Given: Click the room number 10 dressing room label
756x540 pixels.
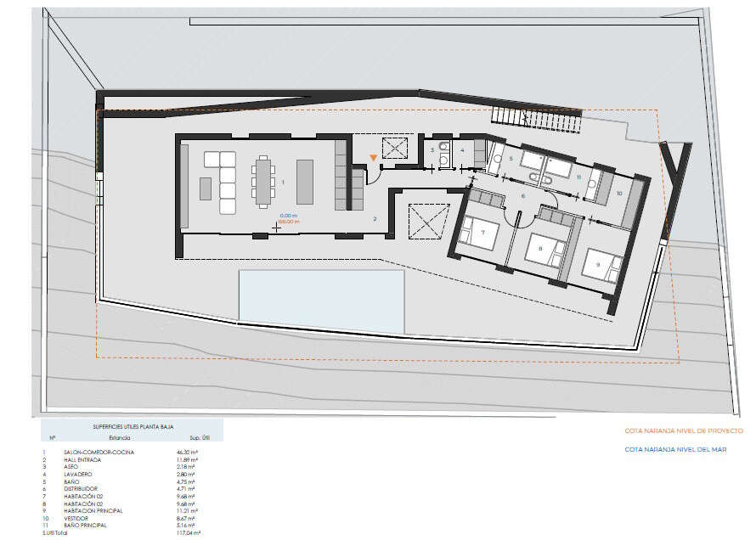Looking at the screenshot, I should coord(618,194).
